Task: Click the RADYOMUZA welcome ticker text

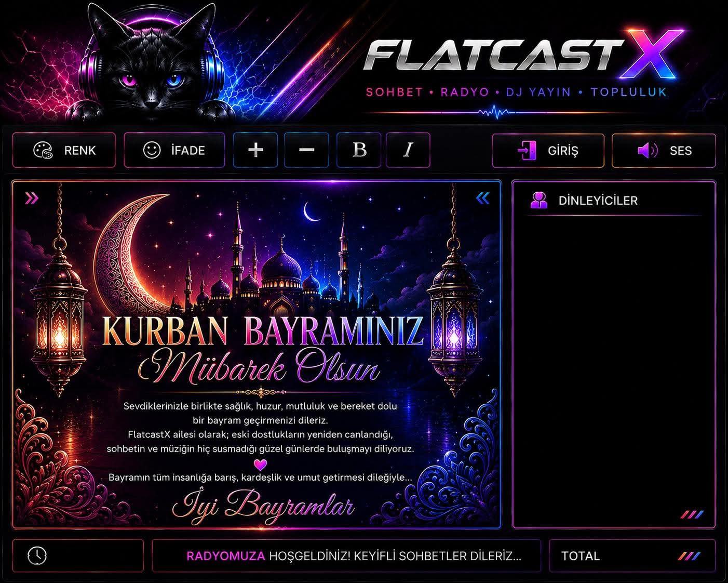Action: pyautogui.click(x=354, y=556)
